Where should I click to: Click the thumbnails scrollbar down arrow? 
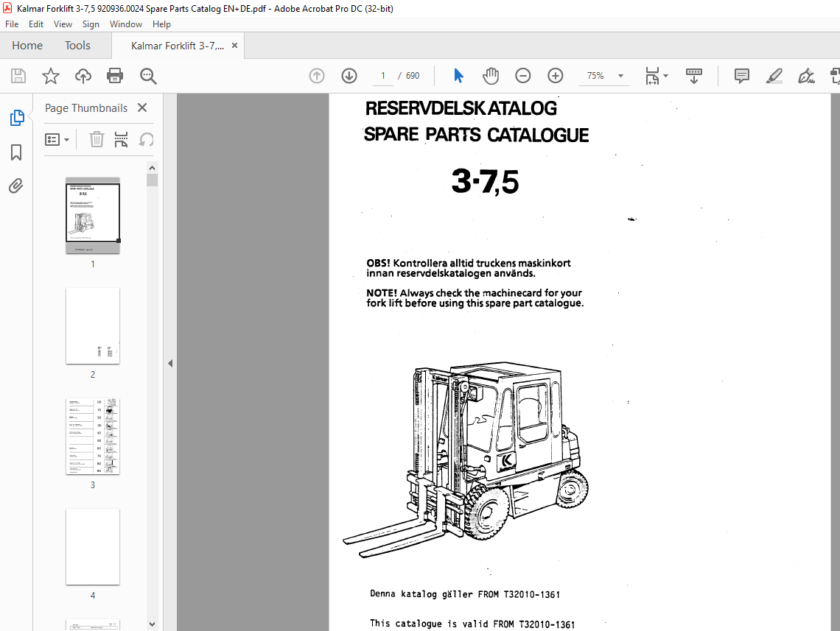tap(152, 624)
